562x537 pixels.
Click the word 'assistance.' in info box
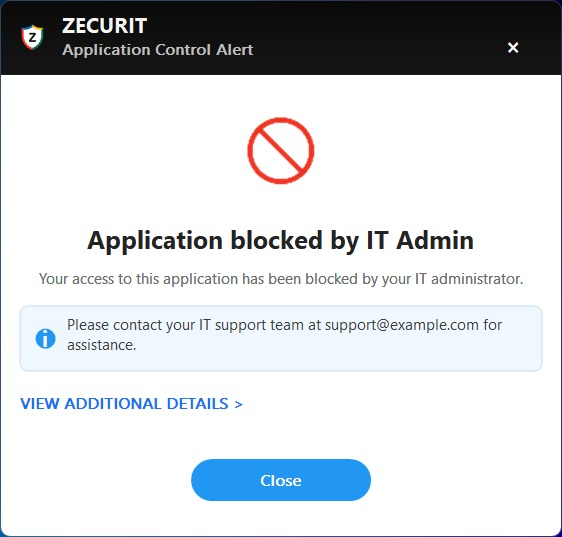point(102,345)
